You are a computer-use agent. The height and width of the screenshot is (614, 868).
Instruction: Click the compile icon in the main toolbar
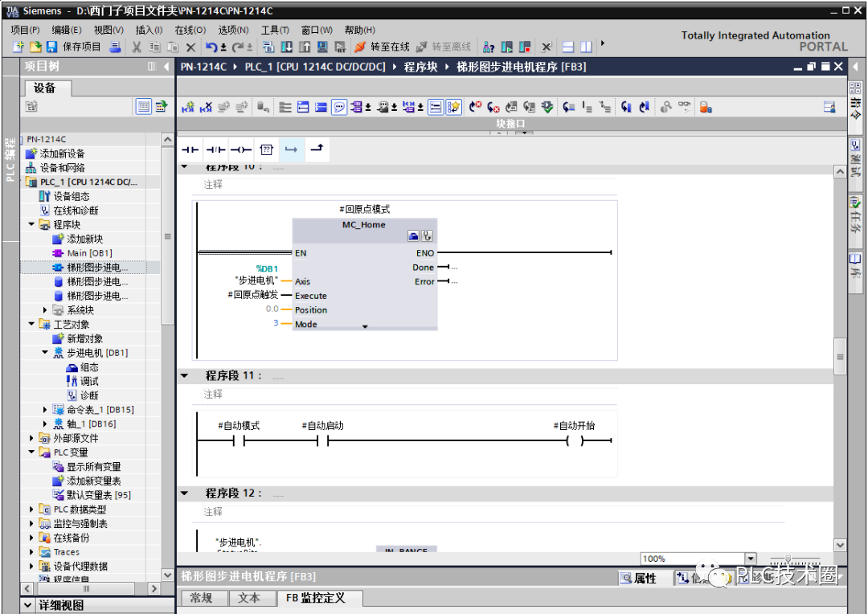[268, 47]
